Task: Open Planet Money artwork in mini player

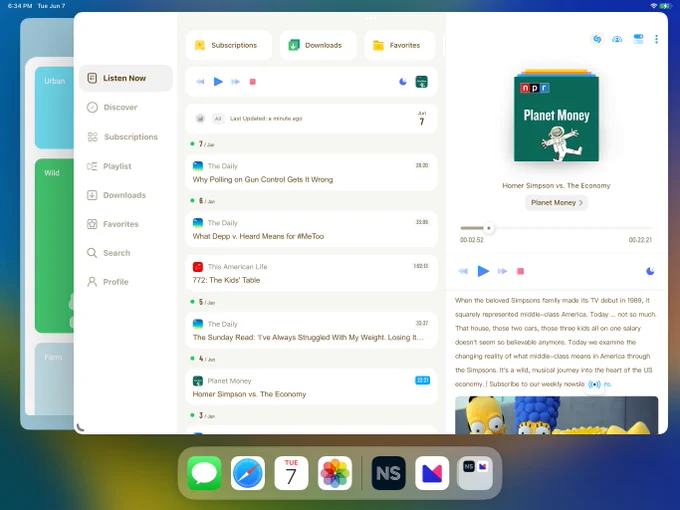Action: [422, 82]
